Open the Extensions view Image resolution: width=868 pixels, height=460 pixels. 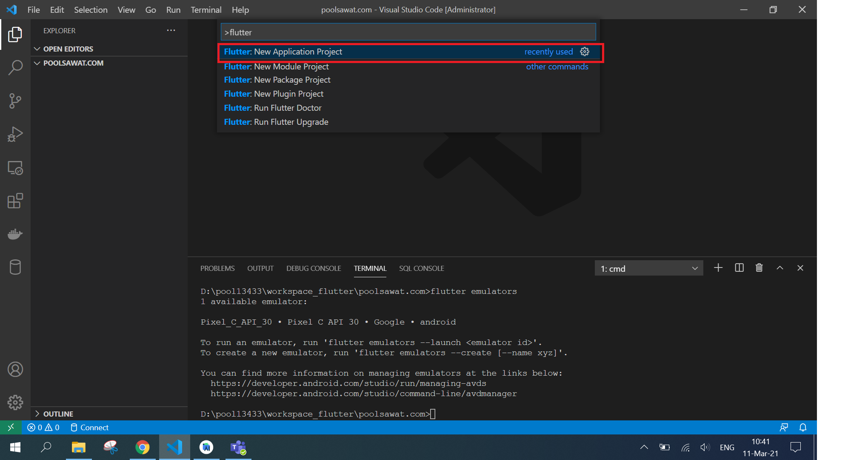15,201
